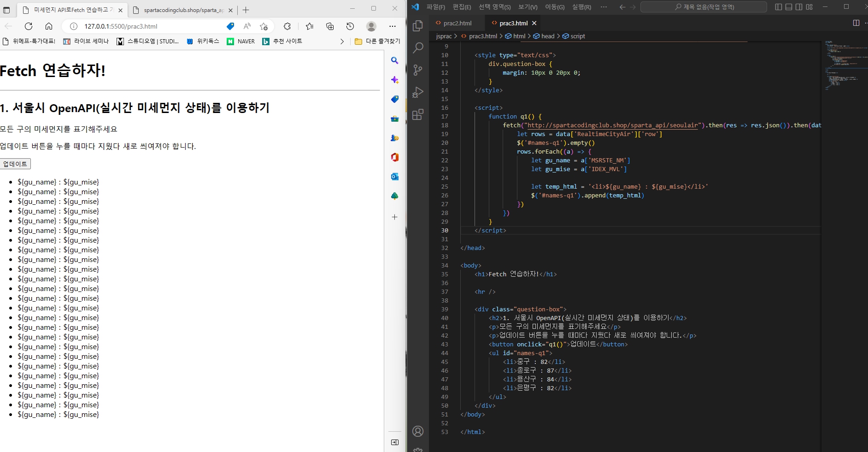Viewport: 868px width, 452px height.
Task: Open the browser profile avatar
Action: (371, 26)
